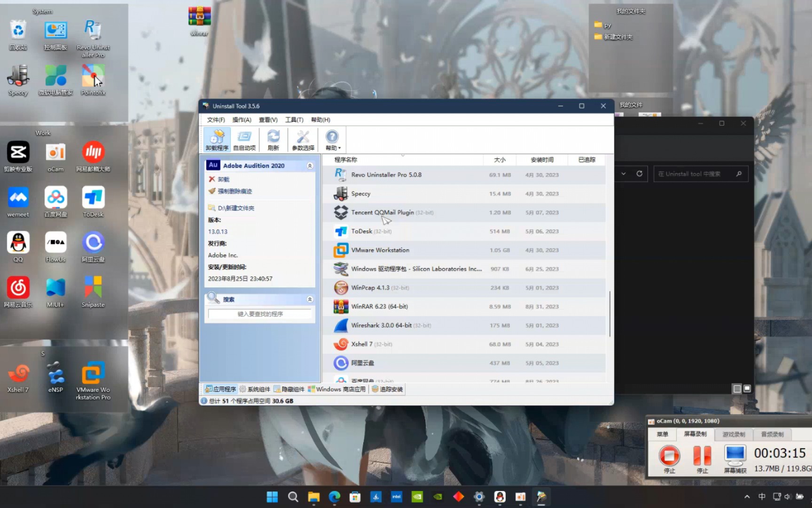Select the Speccy program icon in list
Viewport: 812px width, 508px height.
341,193
